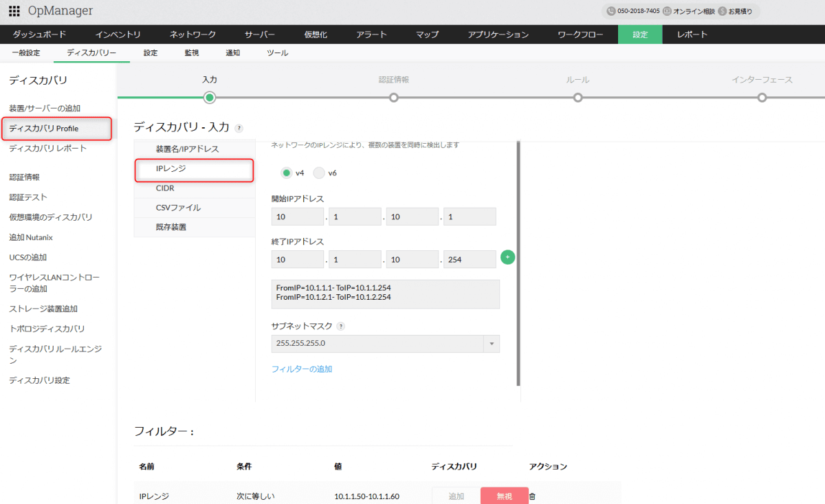Screen dimensions: 825x504
Task: Open the ワークフロー menu
Action: (580, 34)
